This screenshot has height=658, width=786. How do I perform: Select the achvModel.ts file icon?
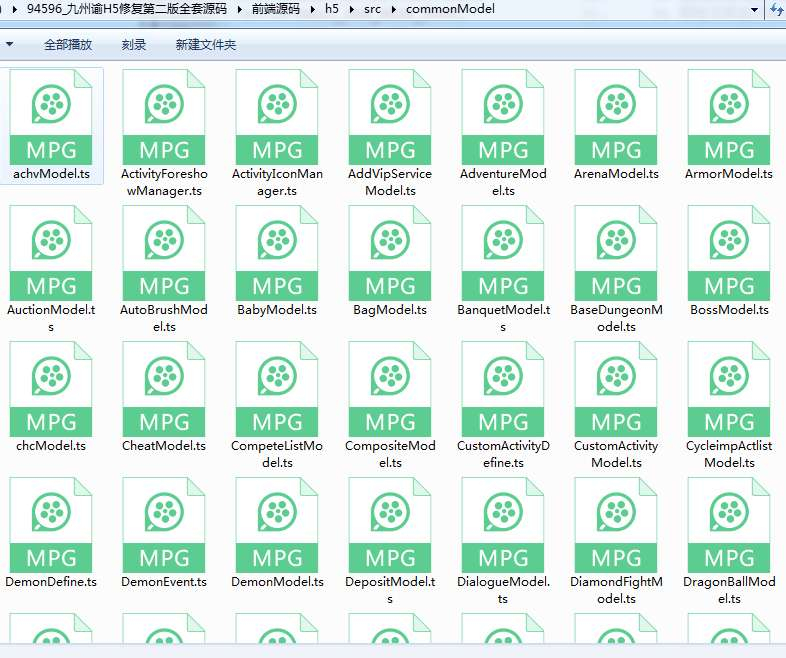[51, 118]
